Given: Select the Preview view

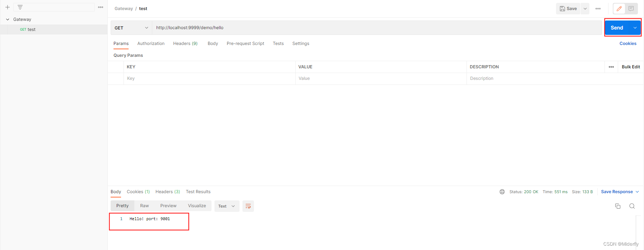Looking at the screenshot, I should (x=168, y=206).
